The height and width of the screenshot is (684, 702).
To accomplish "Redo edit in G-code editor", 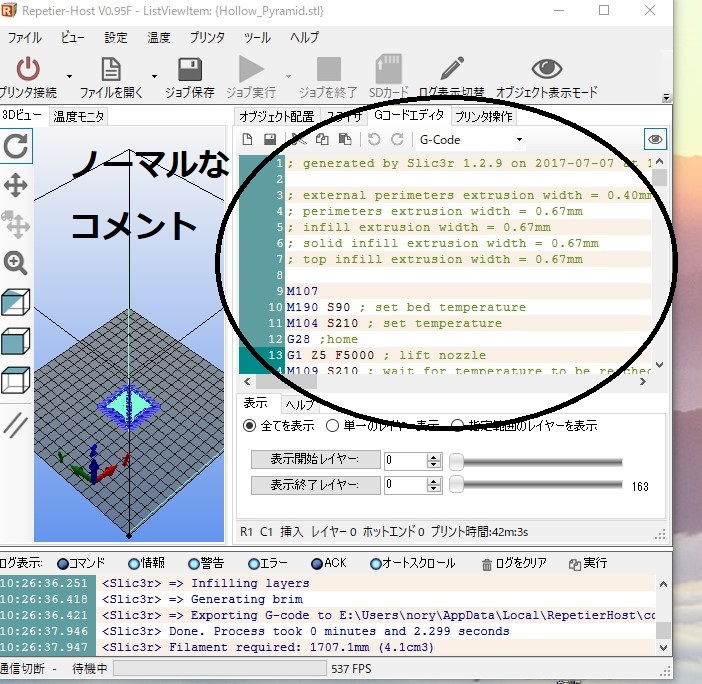I will tap(397, 139).
